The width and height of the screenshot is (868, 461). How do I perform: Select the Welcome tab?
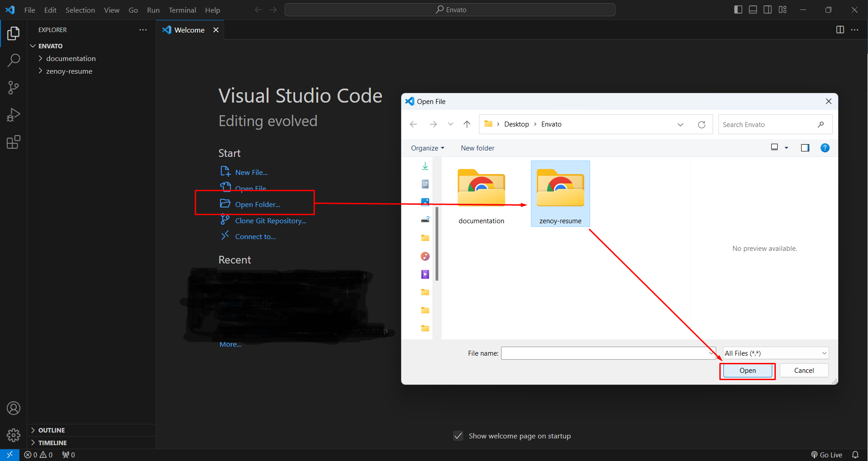coord(190,30)
